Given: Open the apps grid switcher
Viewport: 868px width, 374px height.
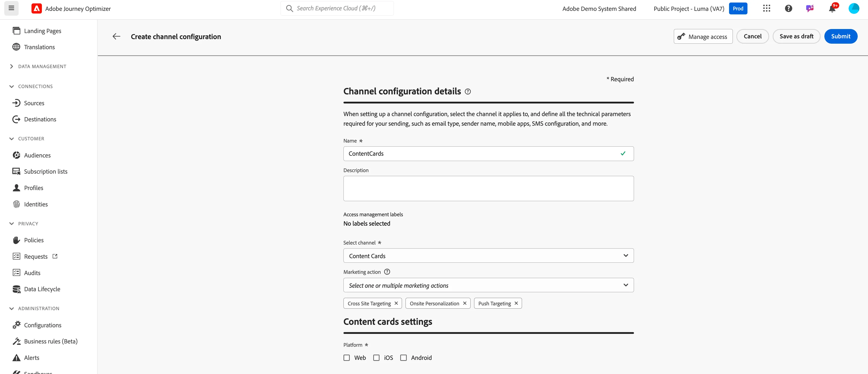Looking at the screenshot, I should [x=767, y=8].
